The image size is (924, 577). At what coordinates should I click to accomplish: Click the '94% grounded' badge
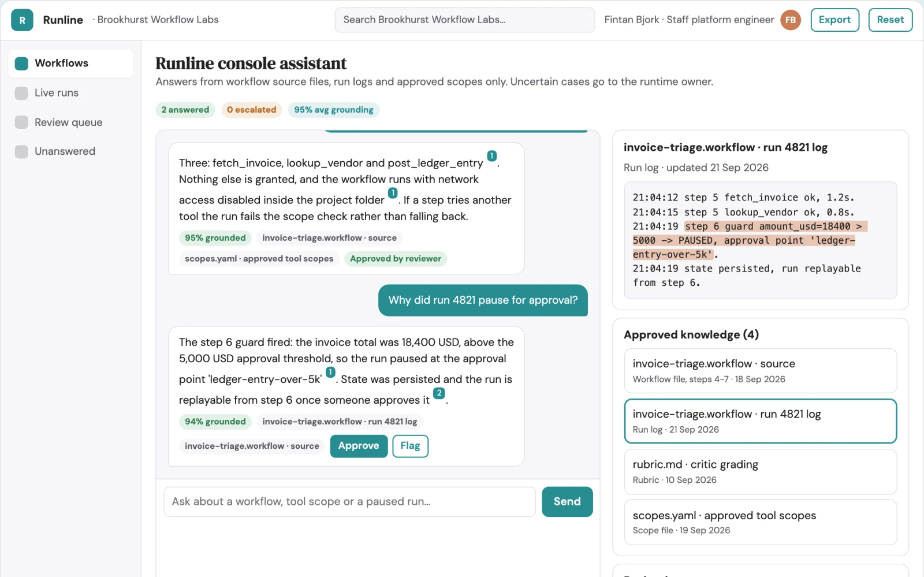(215, 422)
